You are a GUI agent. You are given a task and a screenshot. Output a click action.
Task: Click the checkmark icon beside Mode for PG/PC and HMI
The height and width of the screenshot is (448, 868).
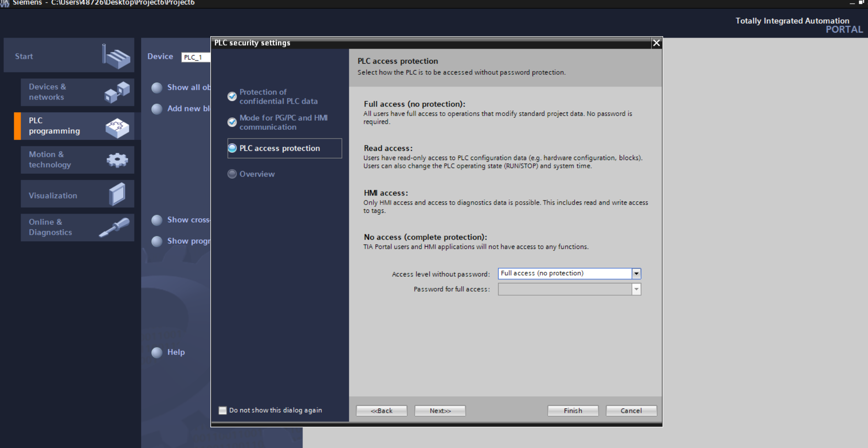232,122
